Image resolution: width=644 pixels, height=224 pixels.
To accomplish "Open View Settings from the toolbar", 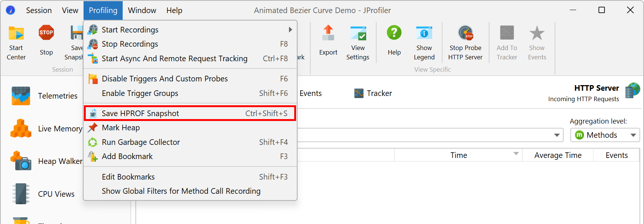I will tap(358, 33).
